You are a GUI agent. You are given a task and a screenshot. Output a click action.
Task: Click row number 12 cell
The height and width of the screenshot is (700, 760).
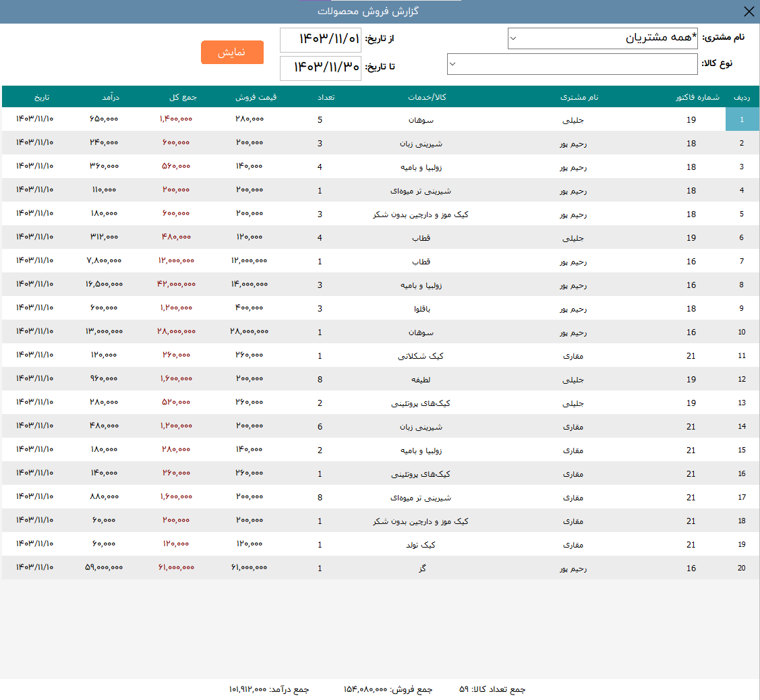click(742, 379)
